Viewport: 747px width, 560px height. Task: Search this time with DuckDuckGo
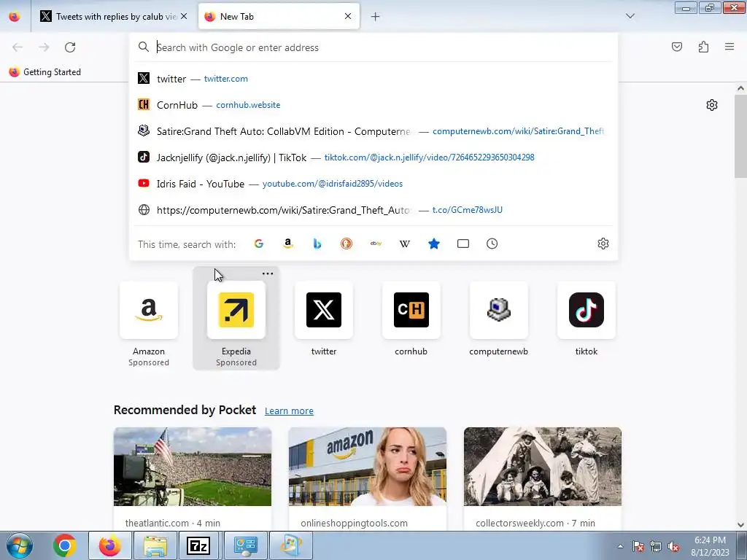coord(347,244)
